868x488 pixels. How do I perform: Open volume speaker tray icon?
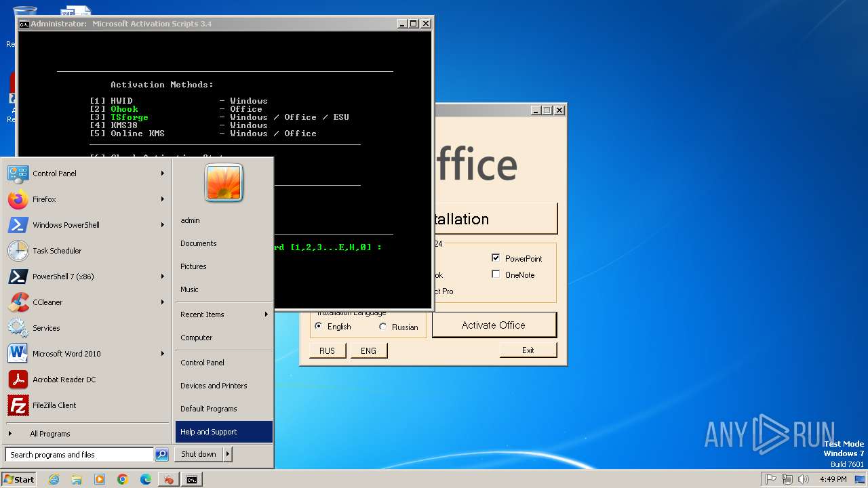point(804,479)
